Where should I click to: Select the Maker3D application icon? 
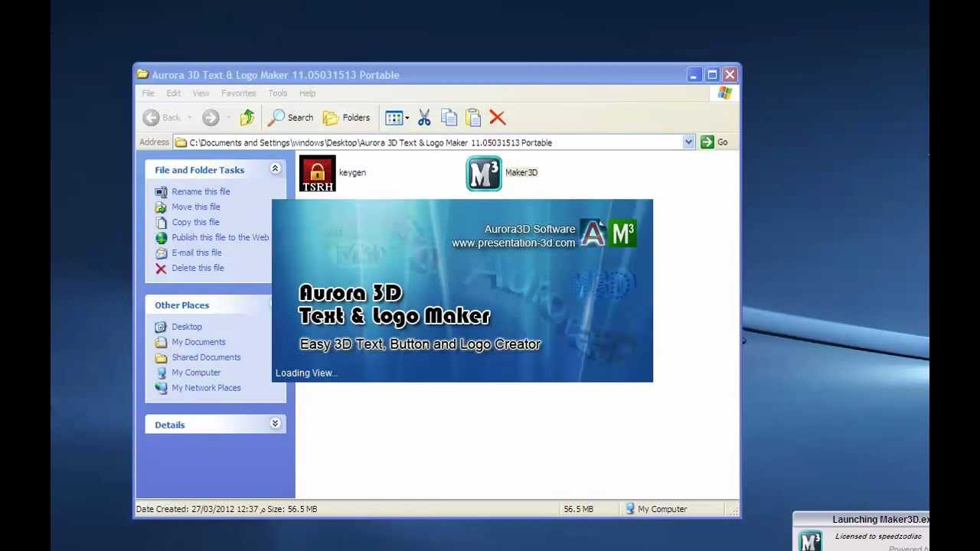(x=484, y=173)
